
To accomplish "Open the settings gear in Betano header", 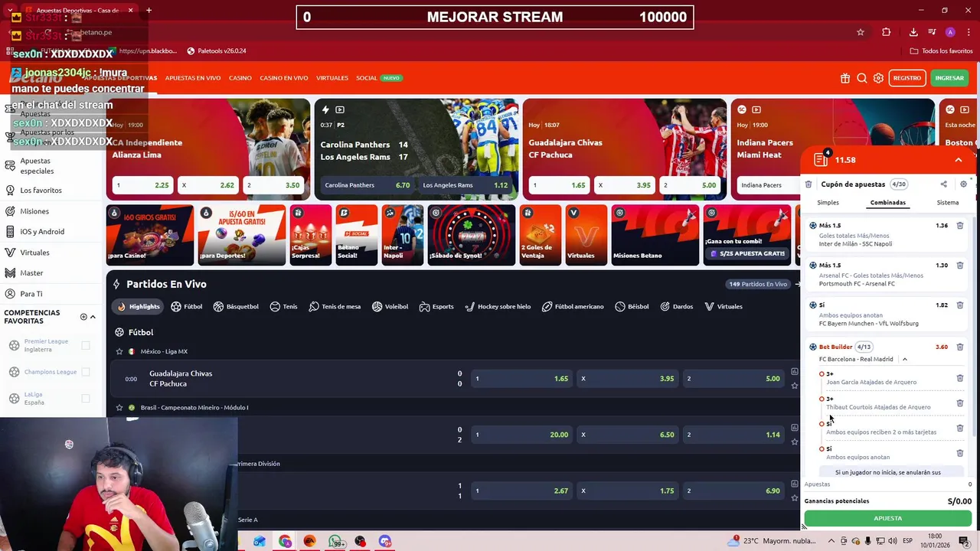I will [x=878, y=78].
